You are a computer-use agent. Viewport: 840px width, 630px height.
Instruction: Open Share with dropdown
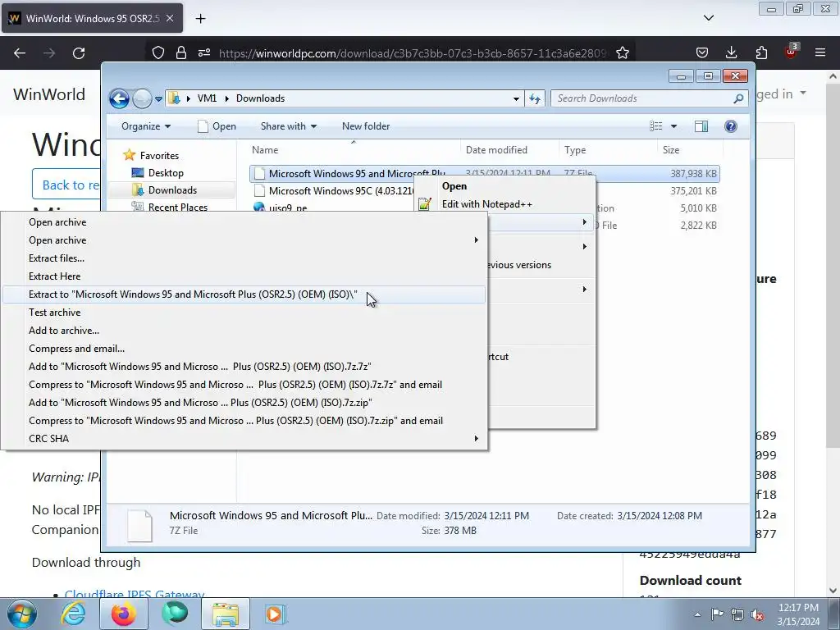tap(289, 126)
